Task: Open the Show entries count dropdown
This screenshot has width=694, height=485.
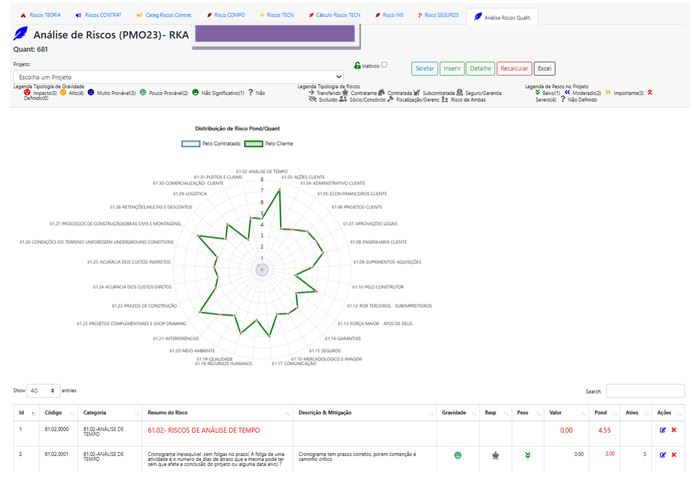Action: click(43, 390)
